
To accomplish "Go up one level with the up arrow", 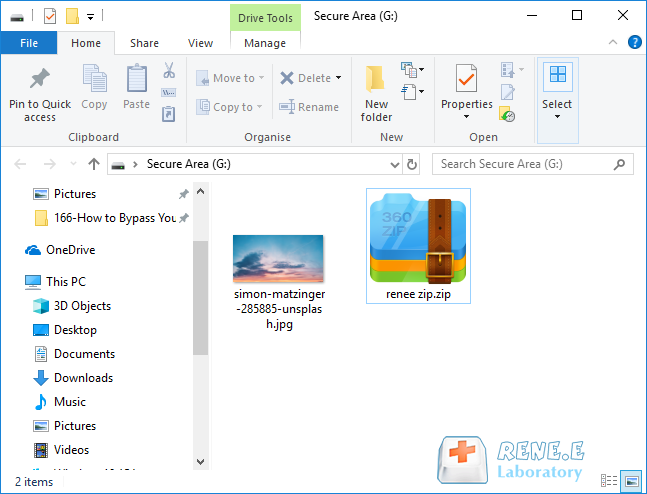I will coord(94,164).
